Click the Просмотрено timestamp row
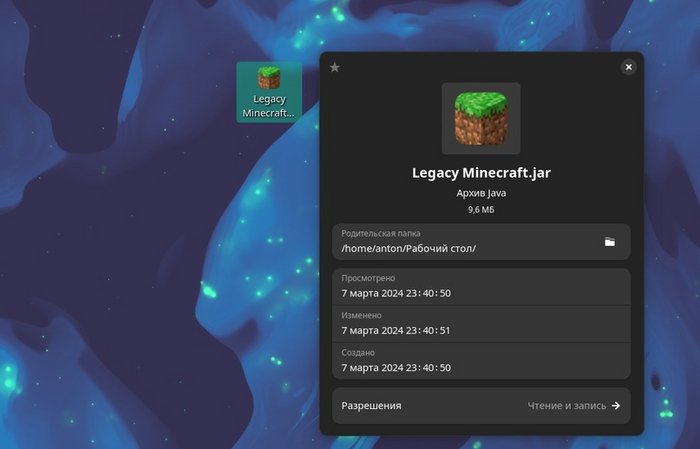This screenshot has height=449, width=700. click(481, 287)
